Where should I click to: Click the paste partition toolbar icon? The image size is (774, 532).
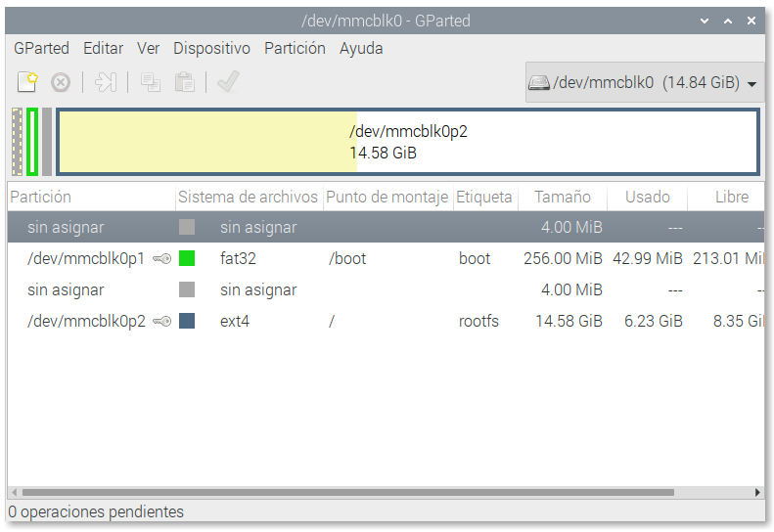[x=184, y=83]
